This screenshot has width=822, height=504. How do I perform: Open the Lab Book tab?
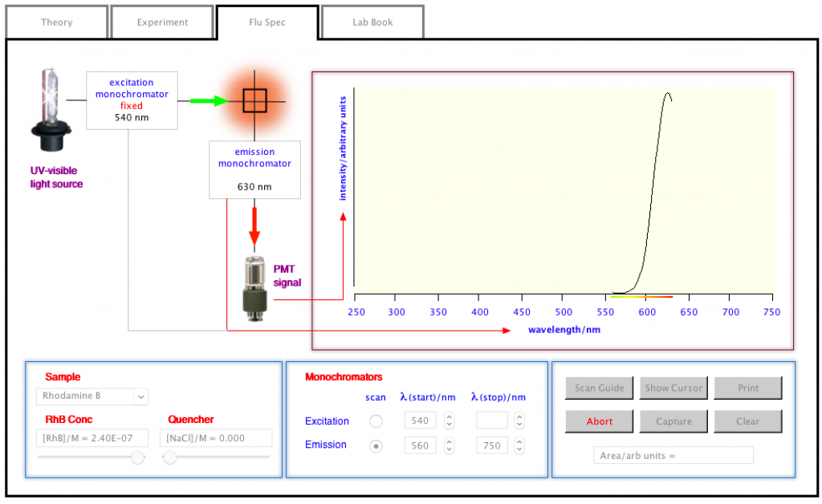pos(372,22)
